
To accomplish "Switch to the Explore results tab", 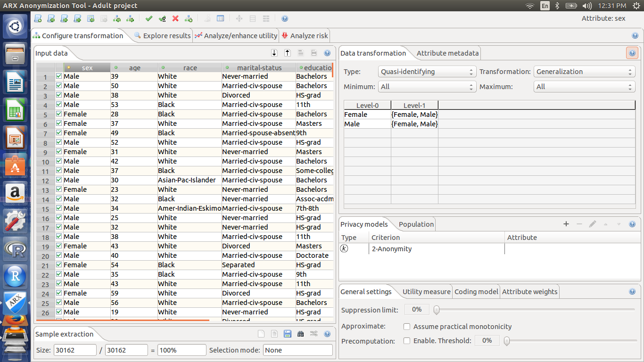I will (162, 36).
